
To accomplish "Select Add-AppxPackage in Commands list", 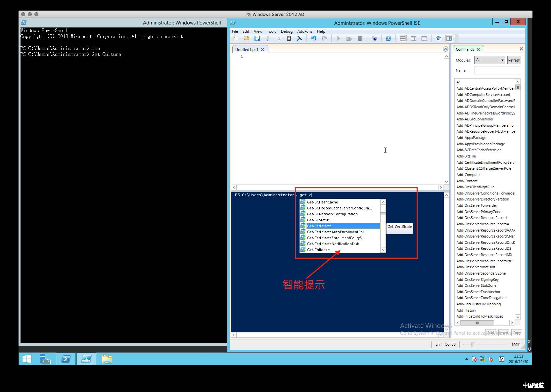I will pyautogui.click(x=471, y=138).
